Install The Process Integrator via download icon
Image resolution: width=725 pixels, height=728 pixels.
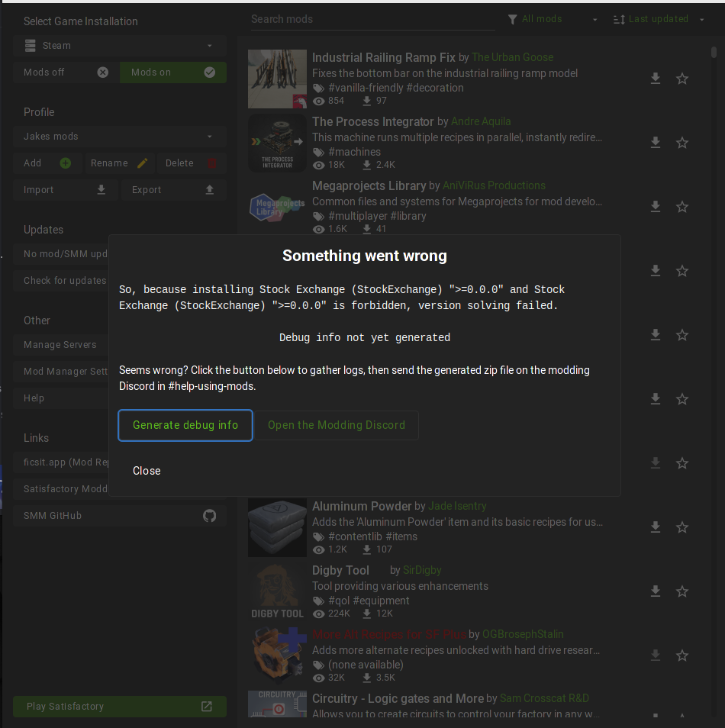656,143
